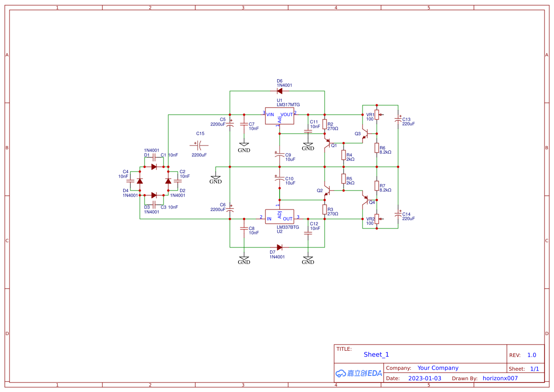The height and width of the screenshot is (392, 554).
Task: Select resistor R3 270Ω symbol
Action: pyautogui.click(x=324, y=209)
